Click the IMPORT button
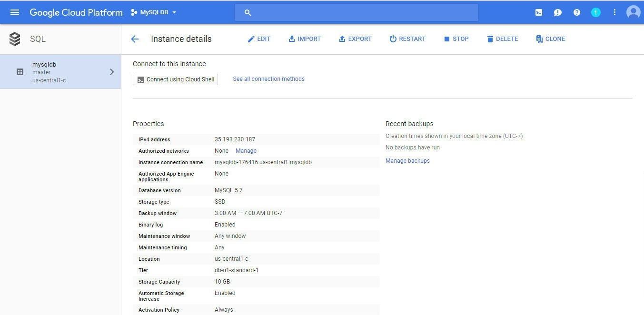This screenshot has width=644, height=315. (305, 39)
